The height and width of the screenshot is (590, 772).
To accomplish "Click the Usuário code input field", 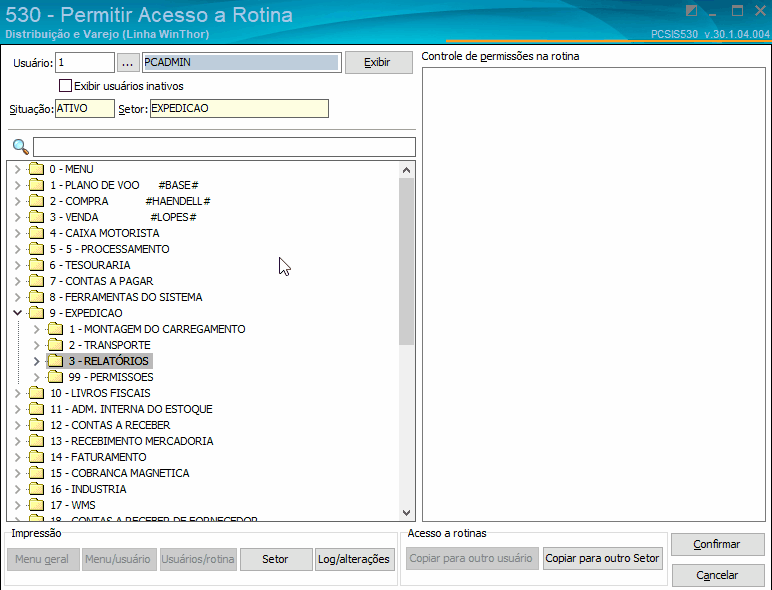I will (85, 63).
